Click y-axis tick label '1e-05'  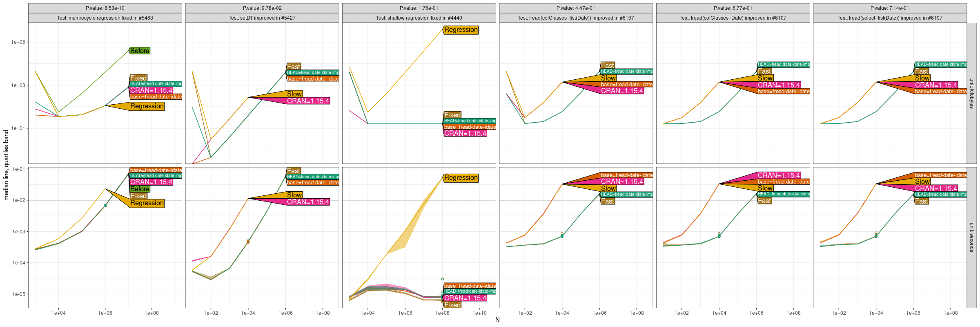(x=18, y=294)
